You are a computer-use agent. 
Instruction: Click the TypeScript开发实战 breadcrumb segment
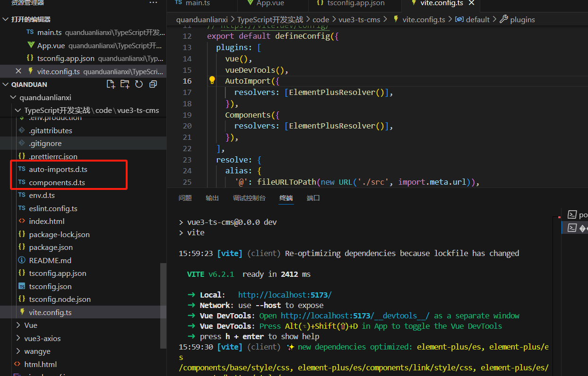tap(270, 19)
